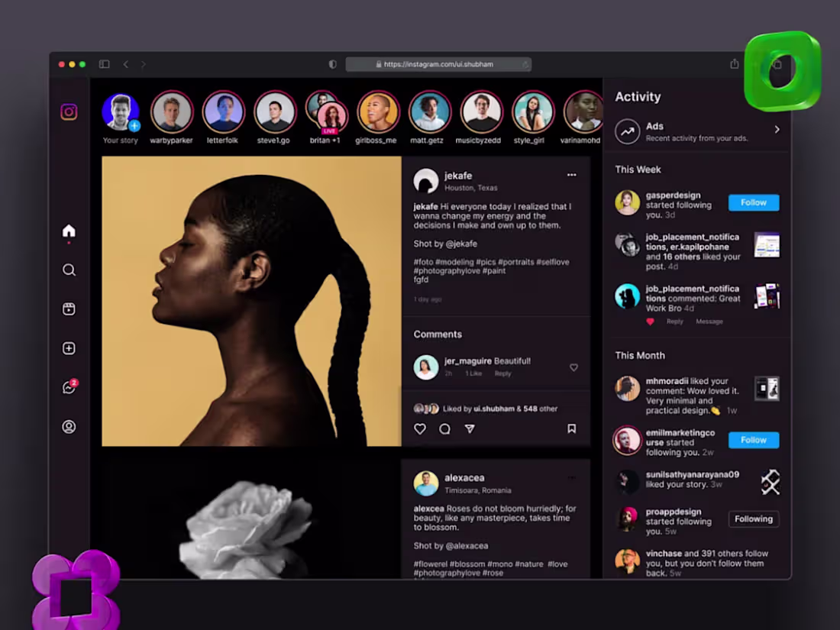This screenshot has height=630, width=840.
Task: Click the create new post plus icon
Action: (69, 348)
